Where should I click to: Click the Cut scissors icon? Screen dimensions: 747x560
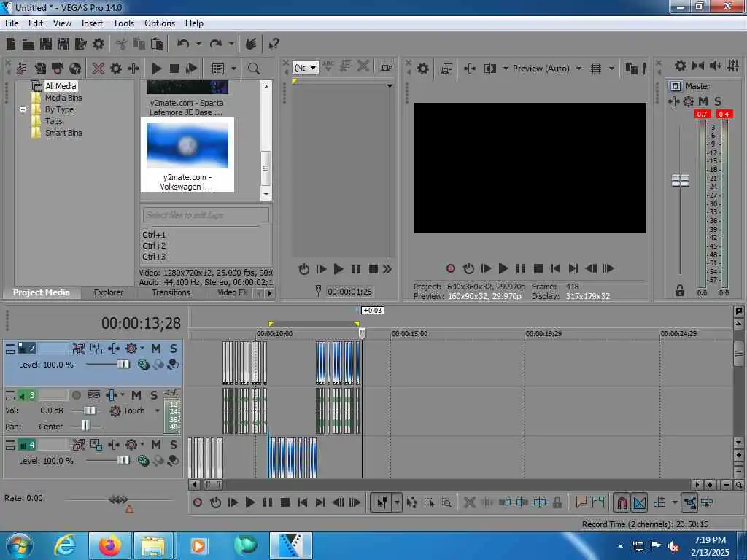tap(122, 44)
